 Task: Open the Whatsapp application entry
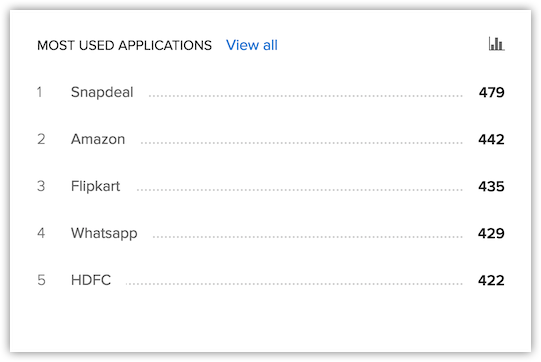(x=104, y=234)
